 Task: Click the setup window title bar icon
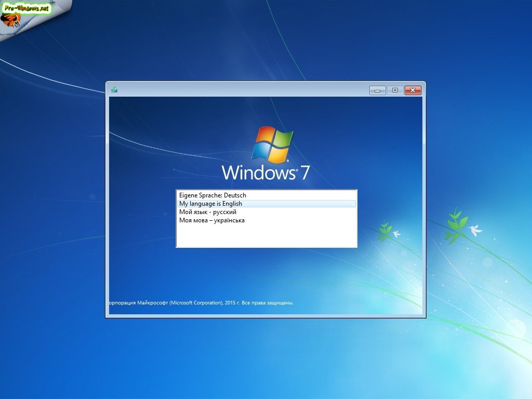(114, 89)
